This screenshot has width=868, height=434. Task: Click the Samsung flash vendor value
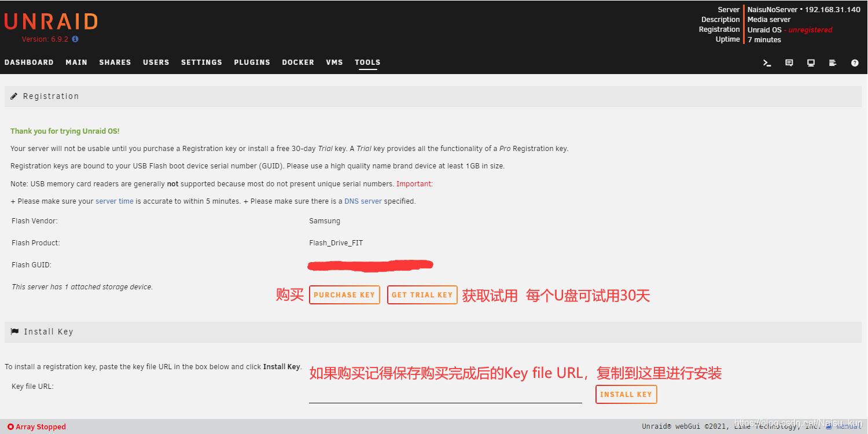(x=325, y=221)
